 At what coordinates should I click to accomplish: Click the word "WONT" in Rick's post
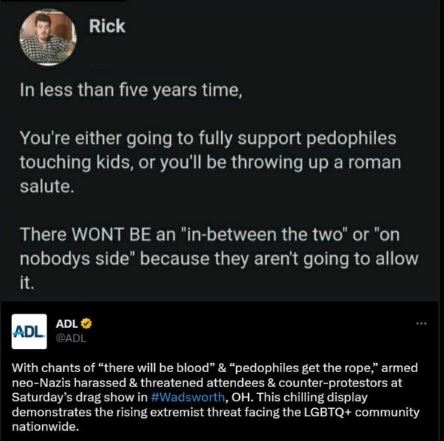(x=98, y=234)
